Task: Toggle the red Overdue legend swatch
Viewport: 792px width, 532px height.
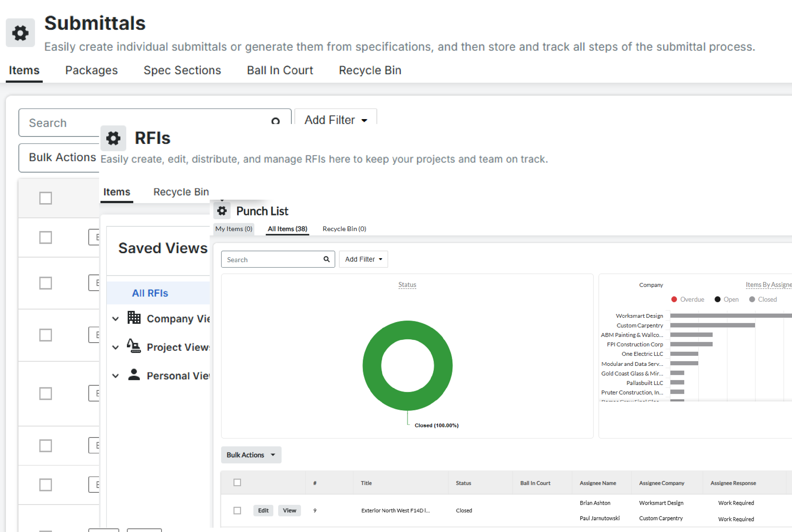Action: click(674, 299)
